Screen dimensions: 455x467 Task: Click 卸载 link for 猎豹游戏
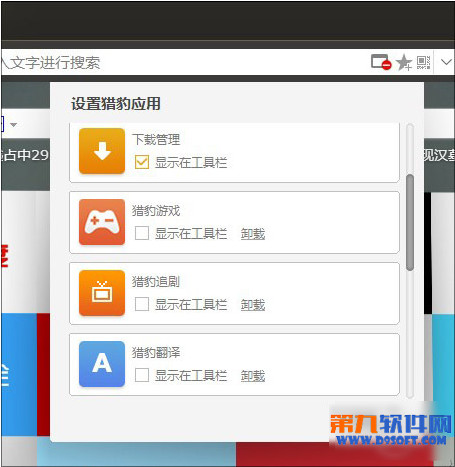[x=253, y=234]
